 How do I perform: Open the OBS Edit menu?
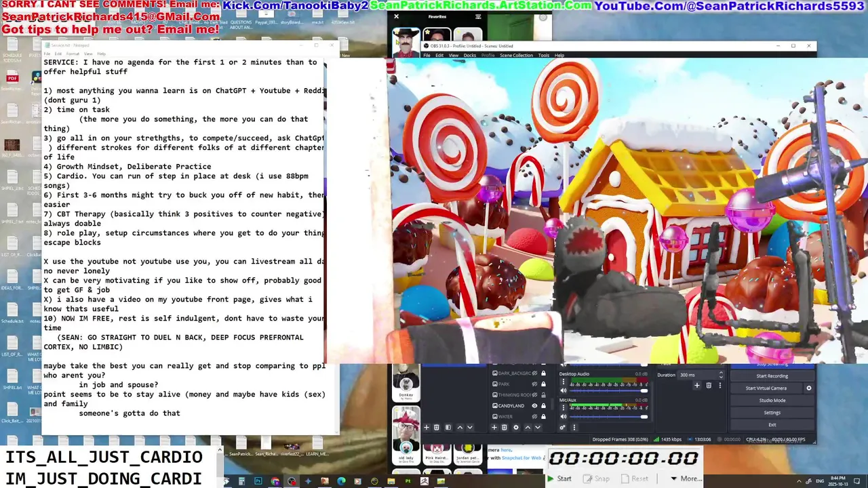click(439, 56)
